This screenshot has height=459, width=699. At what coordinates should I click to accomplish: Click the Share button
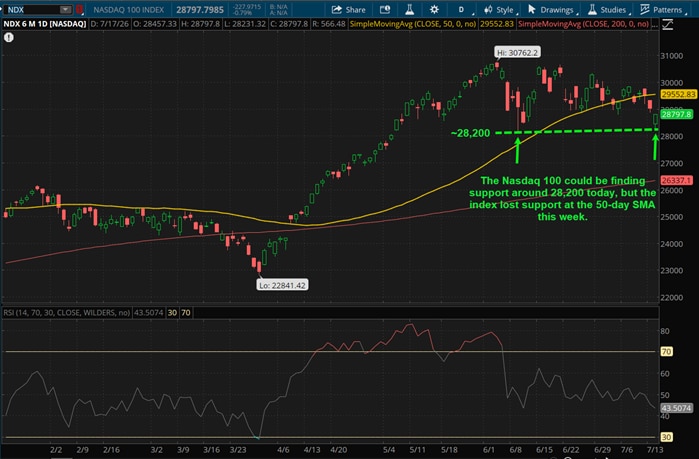[x=349, y=9]
